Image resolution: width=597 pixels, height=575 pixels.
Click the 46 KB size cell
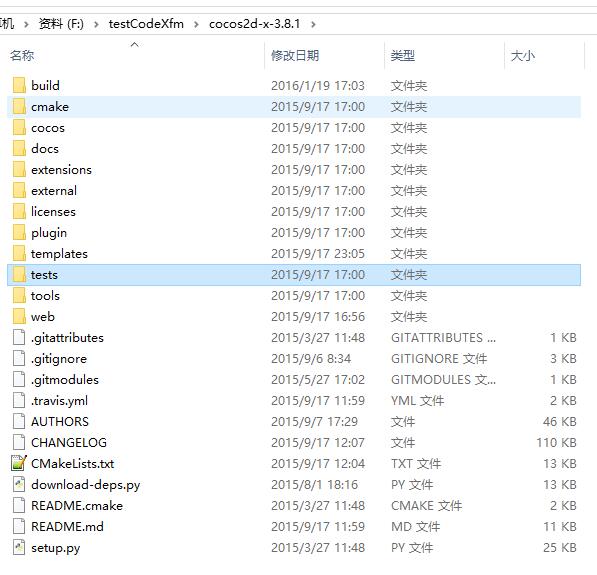click(560, 422)
